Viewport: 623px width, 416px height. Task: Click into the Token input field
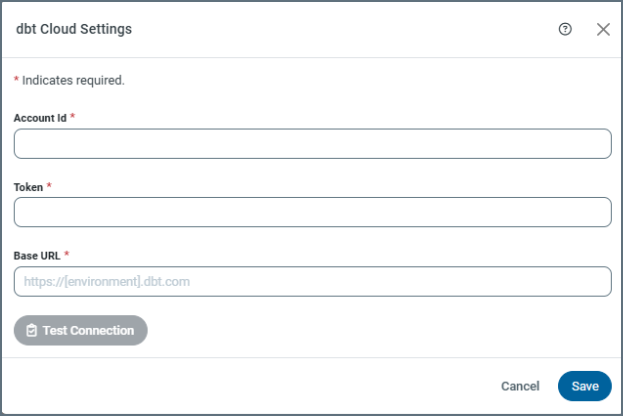(x=312, y=212)
